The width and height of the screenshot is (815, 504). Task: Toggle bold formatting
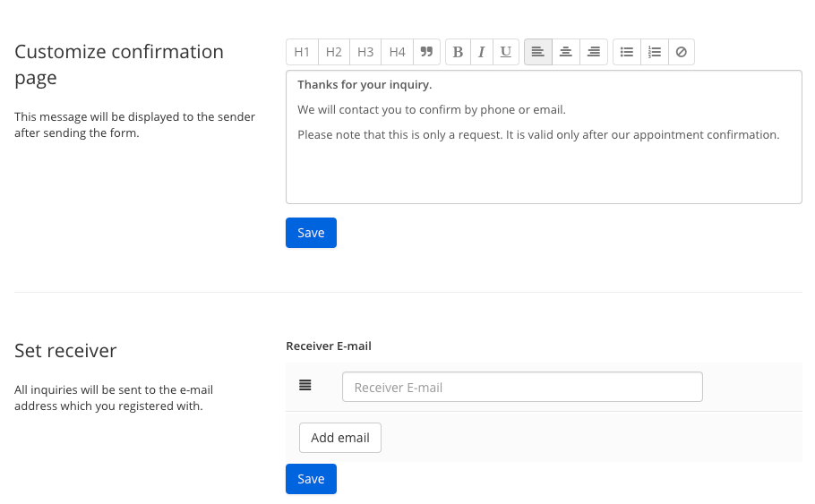pos(458,52)
